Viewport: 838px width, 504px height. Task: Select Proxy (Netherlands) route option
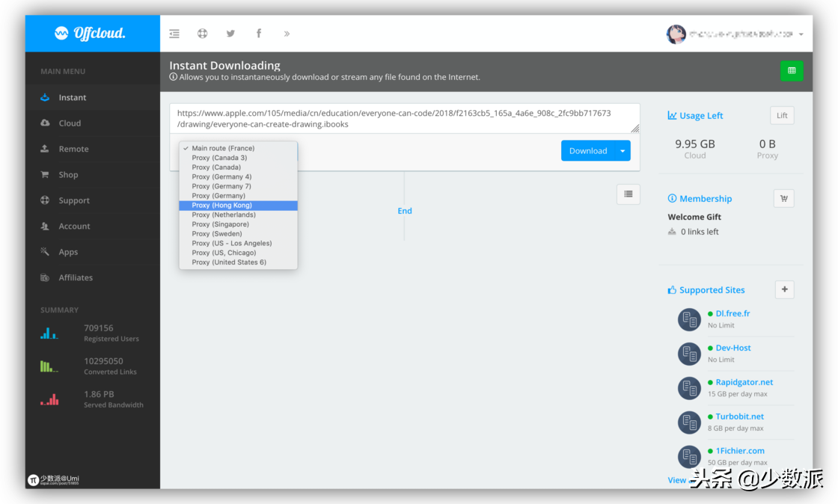point(223,215)
